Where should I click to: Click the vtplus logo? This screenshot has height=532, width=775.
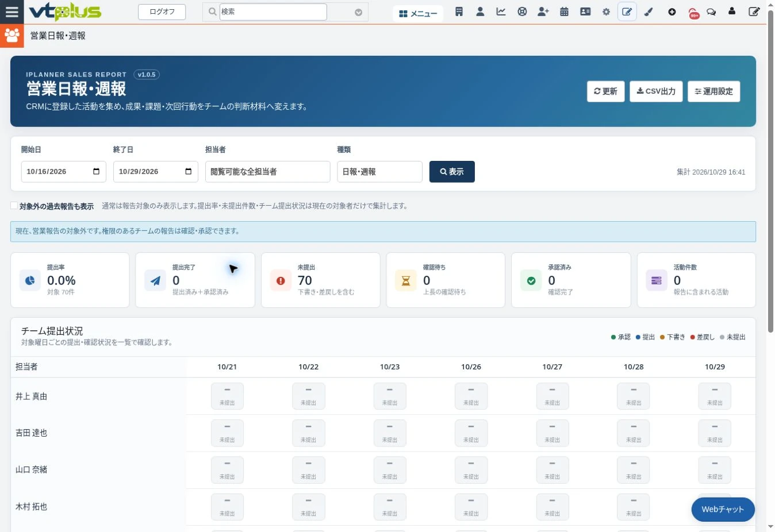click(65, 11)
